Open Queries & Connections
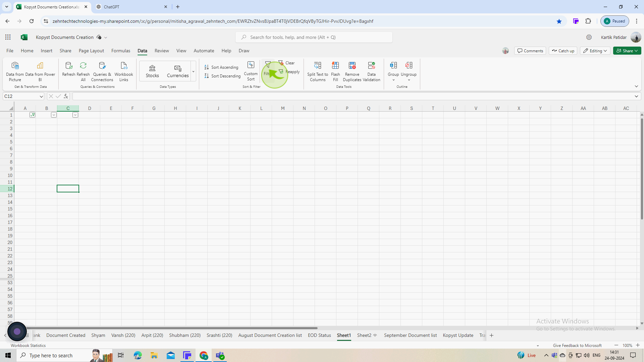The image size is (644, 362). [x=102, y=71]
